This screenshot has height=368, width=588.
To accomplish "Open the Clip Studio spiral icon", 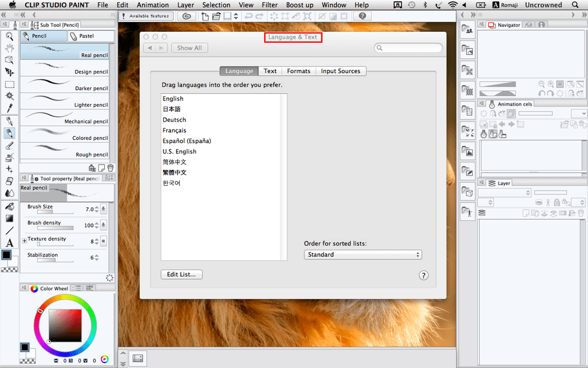I will coord(187,16).
